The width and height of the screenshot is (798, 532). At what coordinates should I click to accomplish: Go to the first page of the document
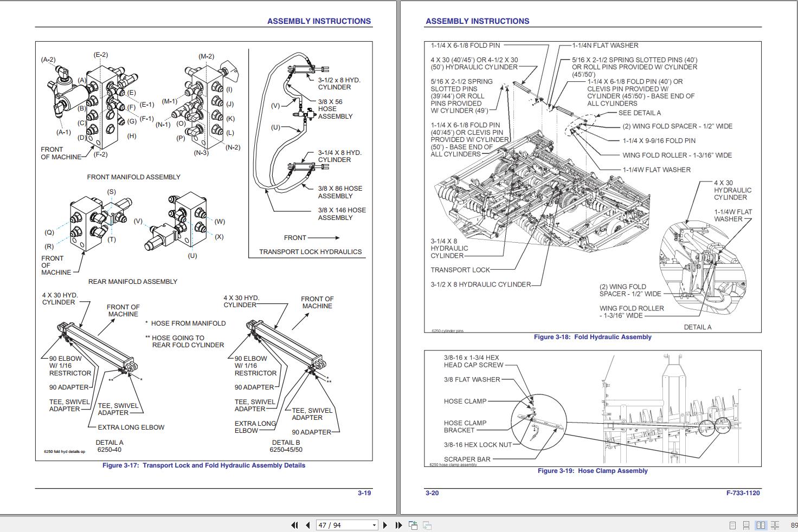295,525
